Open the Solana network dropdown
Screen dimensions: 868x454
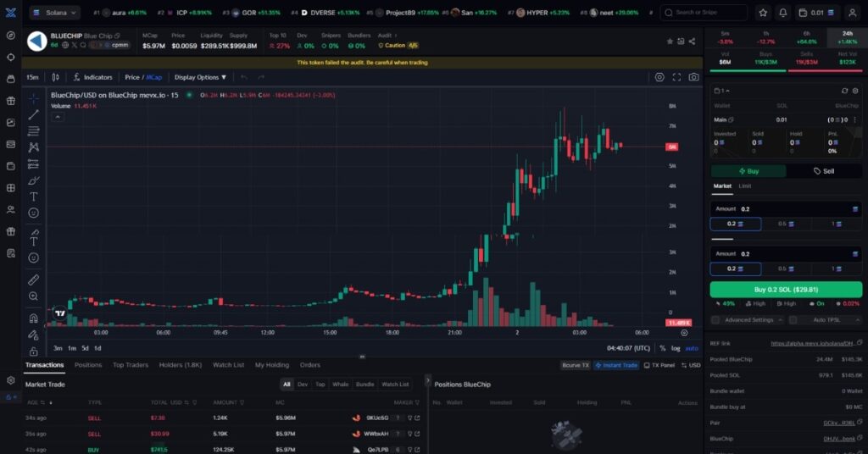tap(55, 12)
